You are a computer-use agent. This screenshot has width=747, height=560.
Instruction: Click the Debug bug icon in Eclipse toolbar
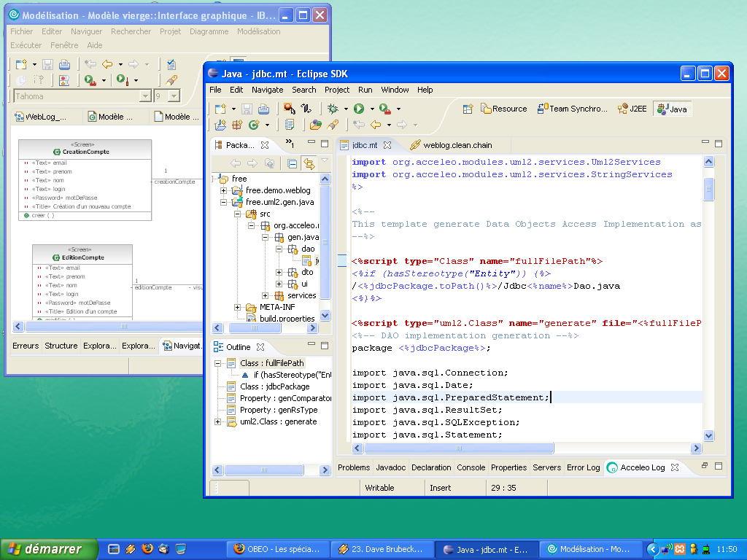[x=333, y=109]
